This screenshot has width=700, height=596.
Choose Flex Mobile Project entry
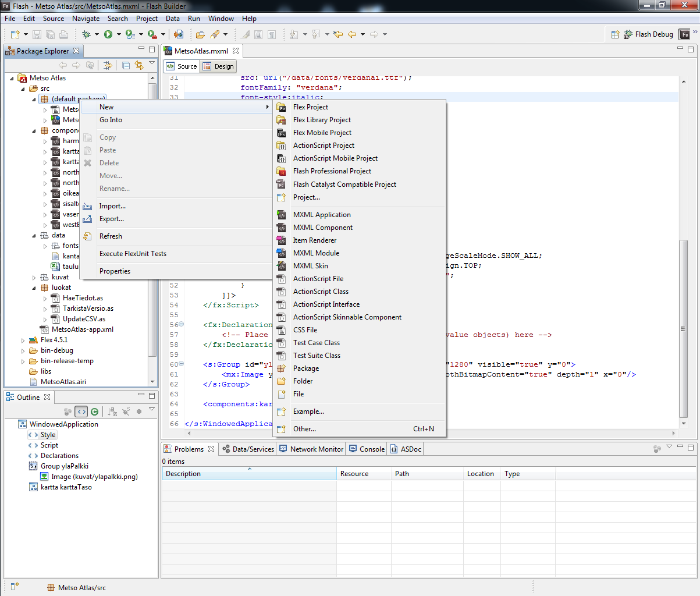[x=359, y=133]
